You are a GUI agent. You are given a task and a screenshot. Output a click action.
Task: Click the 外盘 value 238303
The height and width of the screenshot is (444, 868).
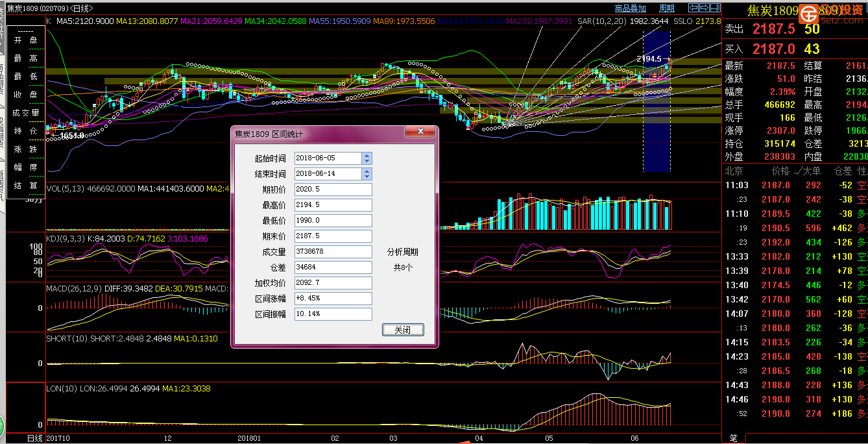[779, 156]
